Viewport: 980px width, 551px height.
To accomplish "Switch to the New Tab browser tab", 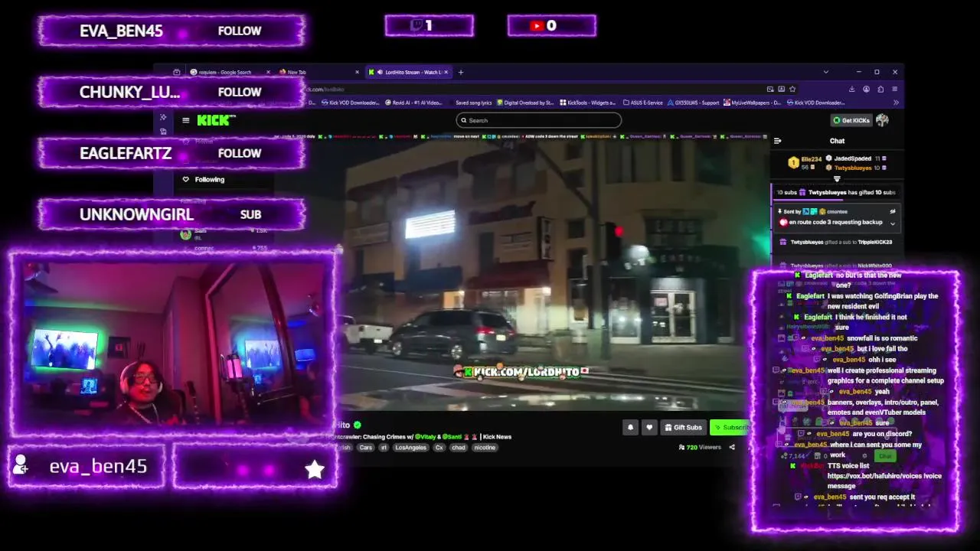I will click(x=318, y=72).
